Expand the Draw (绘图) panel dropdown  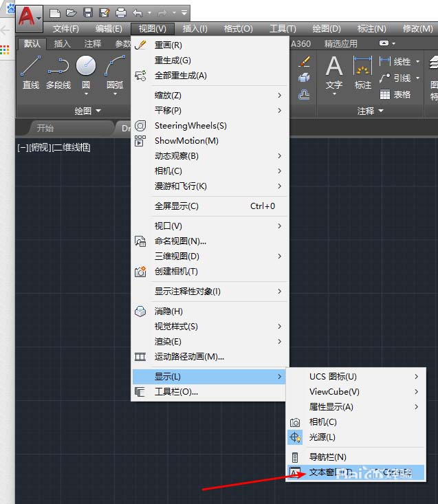[x=88, y=111]
